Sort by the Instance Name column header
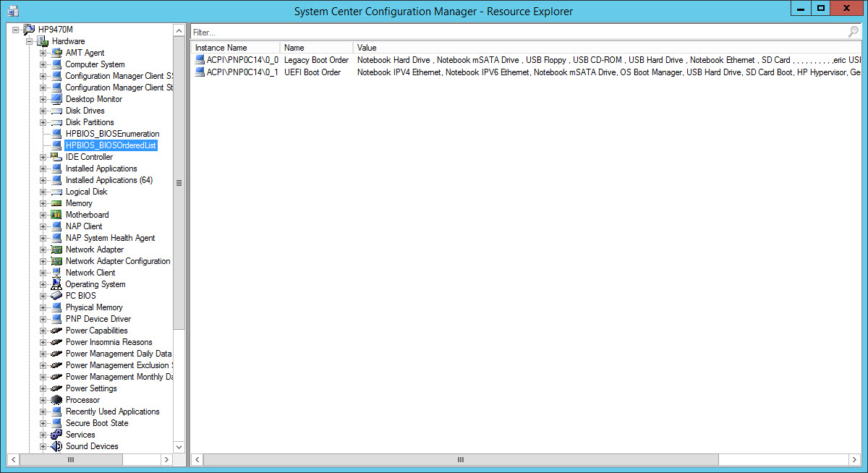868x473 pixels. [x=235, y=48]
